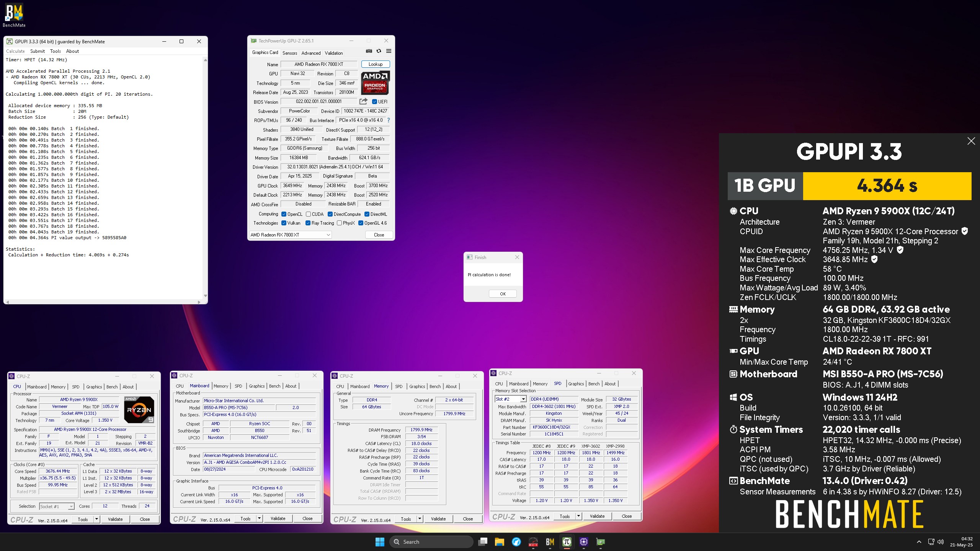Viewport: 980px width, 551px height.
Task: Toggle the CUDA checkbox
Action: tap(308, 214)
